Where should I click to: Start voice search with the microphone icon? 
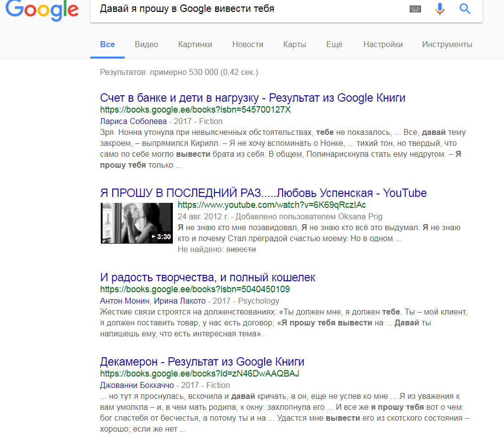[x=440, y=9]
